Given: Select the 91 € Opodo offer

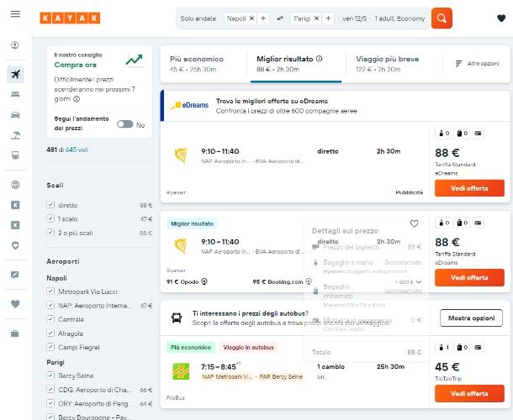Looking at the screenshot, I should pos(182,281).
